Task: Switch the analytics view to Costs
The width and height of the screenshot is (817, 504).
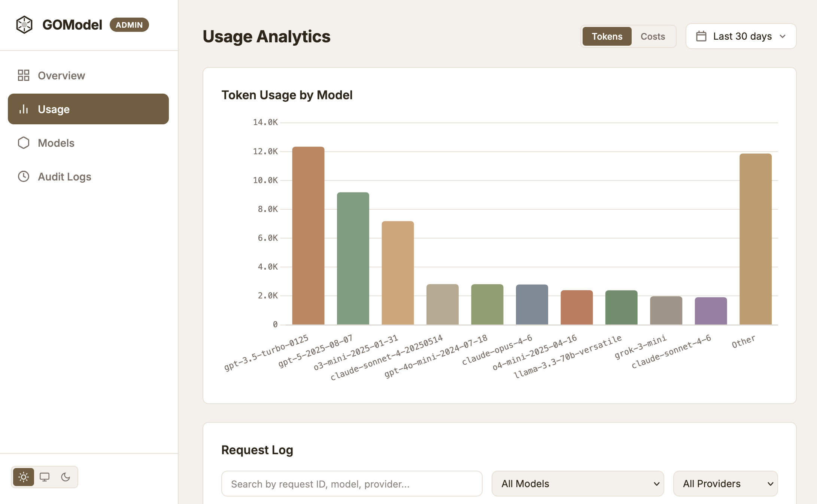Action: [653, 36]
